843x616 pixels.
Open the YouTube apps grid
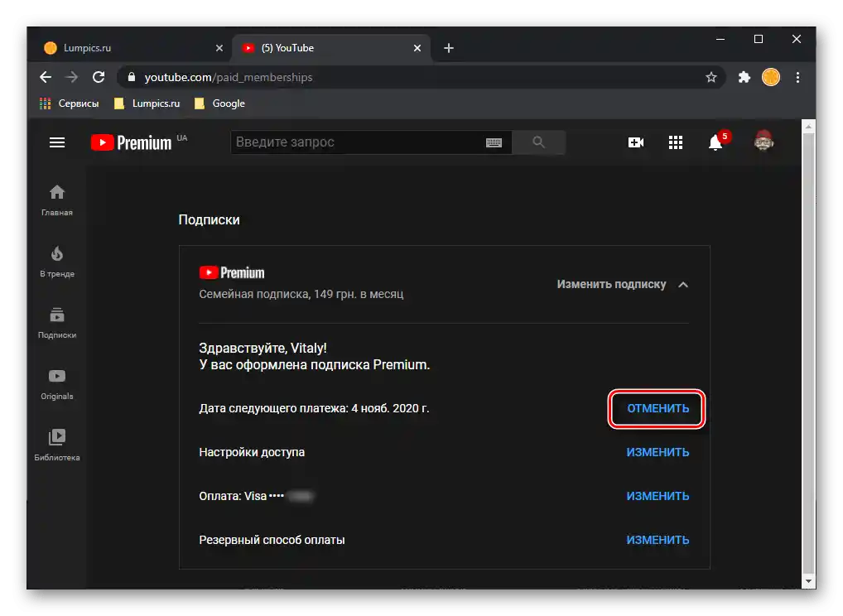[676, 142]
